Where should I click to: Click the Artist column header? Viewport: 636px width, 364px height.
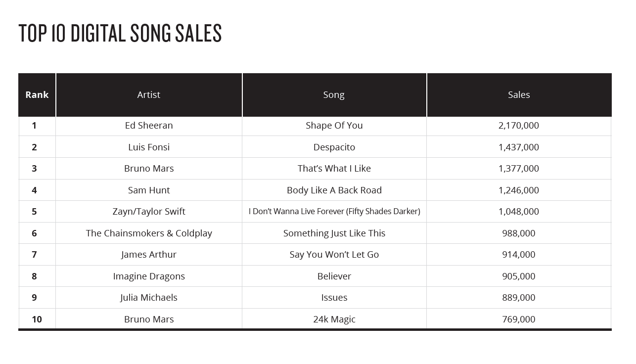tap(149, 94)
